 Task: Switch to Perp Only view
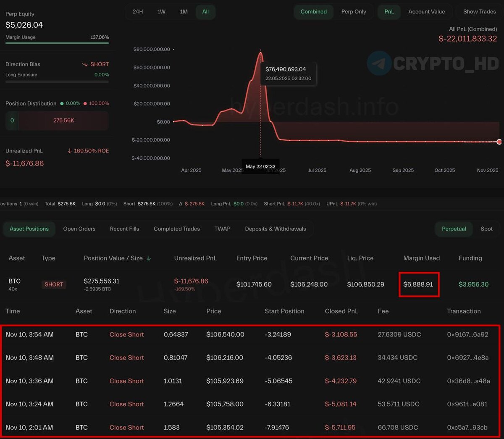pyautogui.click(x=354, y=12)
